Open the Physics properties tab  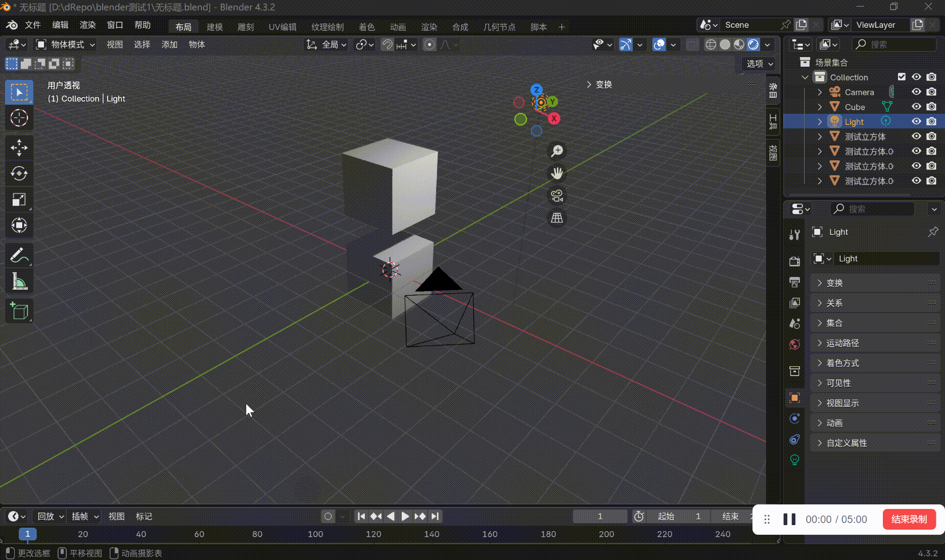pos(794,418)
